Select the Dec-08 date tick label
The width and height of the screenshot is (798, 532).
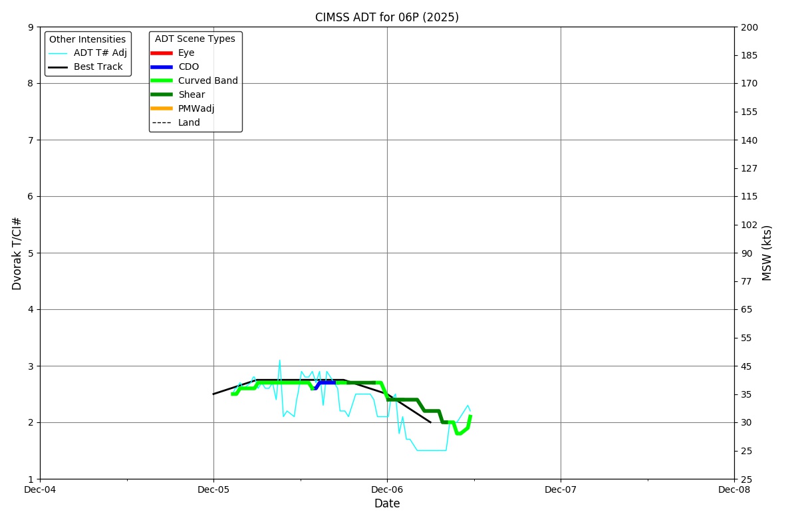[734, 490]
